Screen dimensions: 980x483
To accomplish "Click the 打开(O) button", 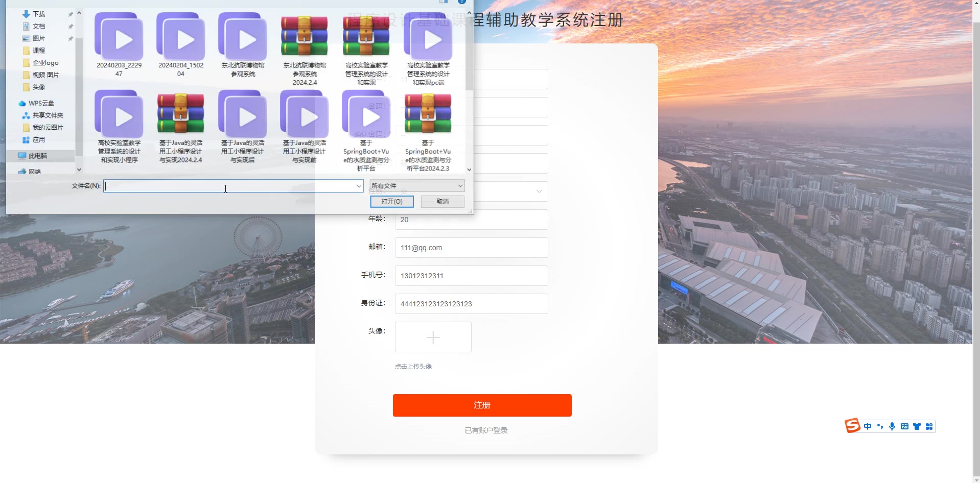I will (392, 202).
